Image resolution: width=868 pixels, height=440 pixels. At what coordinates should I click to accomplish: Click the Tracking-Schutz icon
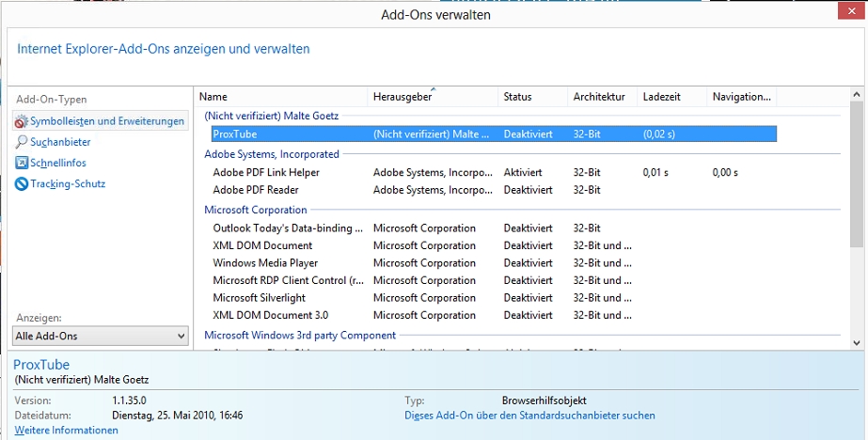pos(22,183)
